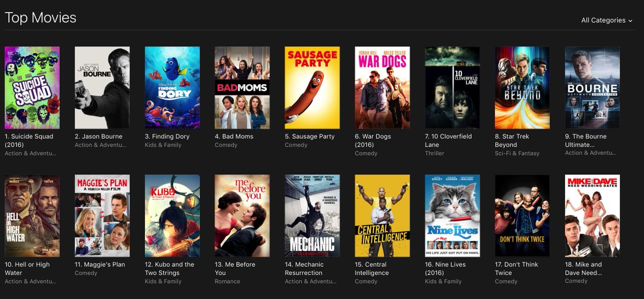Viewport: 644px width, 299px height.
Task: Click the '3. Finding Dory' title
Action: (x=167, y=136)
